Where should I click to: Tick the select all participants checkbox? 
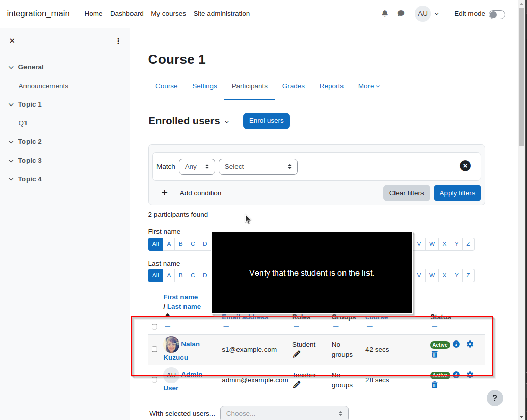point(154,327)
